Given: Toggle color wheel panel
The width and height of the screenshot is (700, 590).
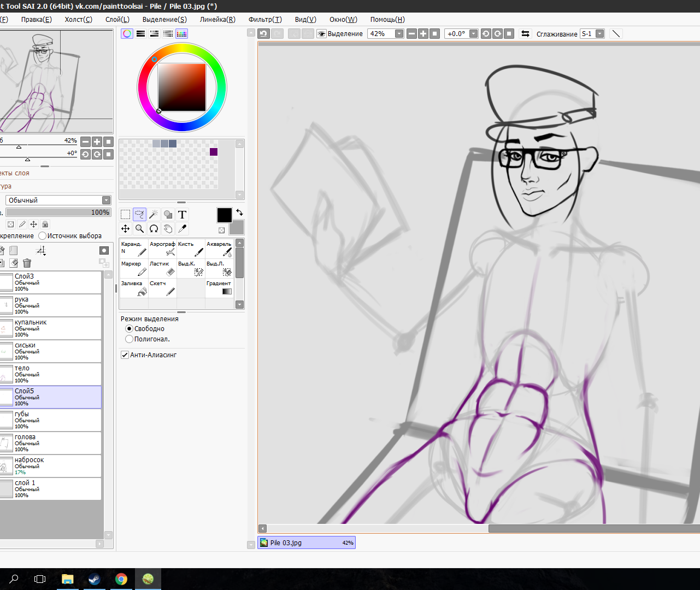Looking at the screenshot, I should (127, 34).
